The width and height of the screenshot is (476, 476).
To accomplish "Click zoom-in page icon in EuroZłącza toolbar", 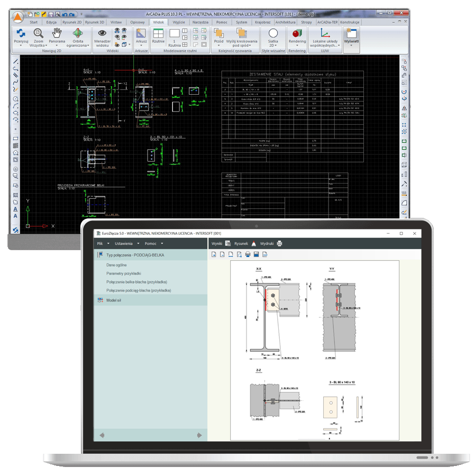I will pos(214,254).
